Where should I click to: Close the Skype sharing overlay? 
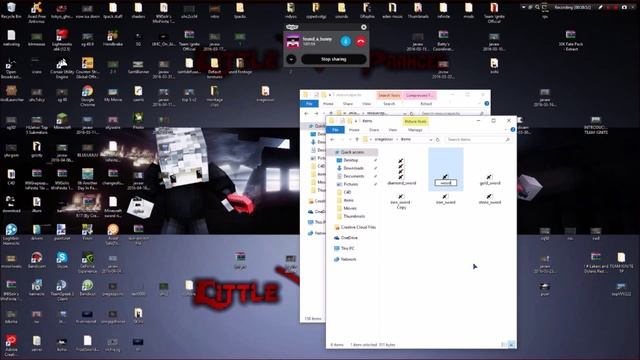[x=364, y=27]
